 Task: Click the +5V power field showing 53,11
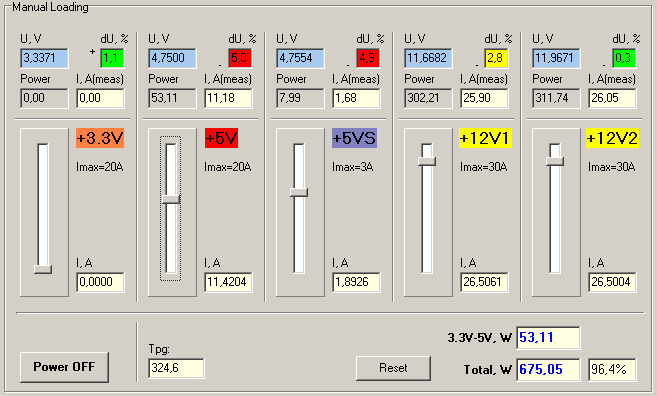pyautogui.click(x=172, y=98)
